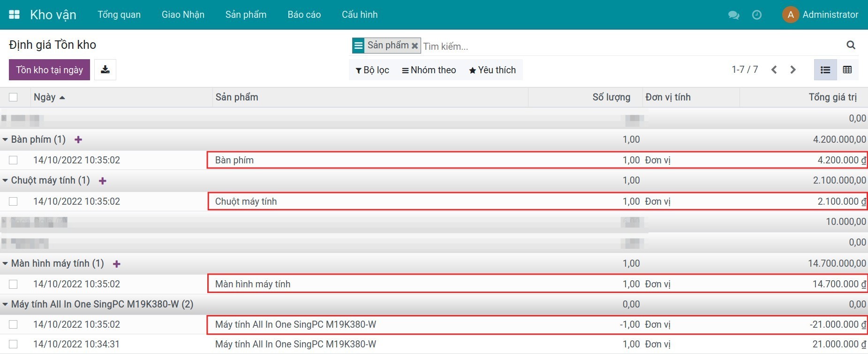Click the search magnifier icon
The width and height of the screenshot is (868, 354).
tap(851, 45)
